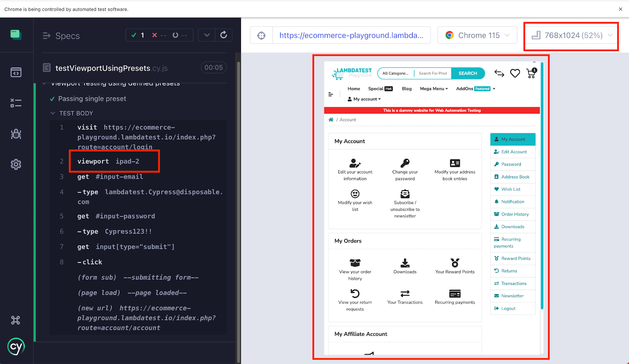Screen dimensions: 629x364
Task: Select the Mega Menu nav item
Action: [434, 89]
